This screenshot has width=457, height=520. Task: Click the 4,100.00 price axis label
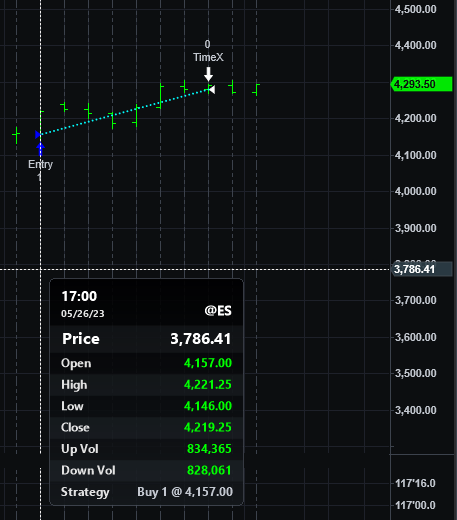click(415, 155)
